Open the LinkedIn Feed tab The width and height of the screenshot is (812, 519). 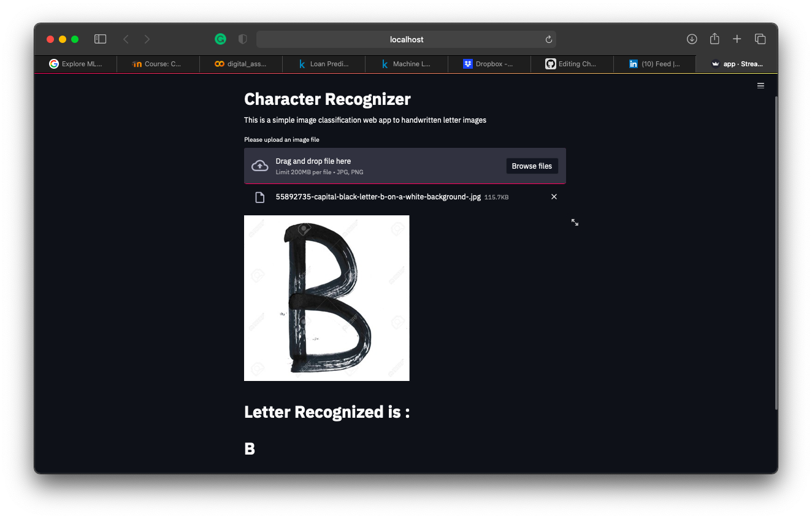(654, 64)
